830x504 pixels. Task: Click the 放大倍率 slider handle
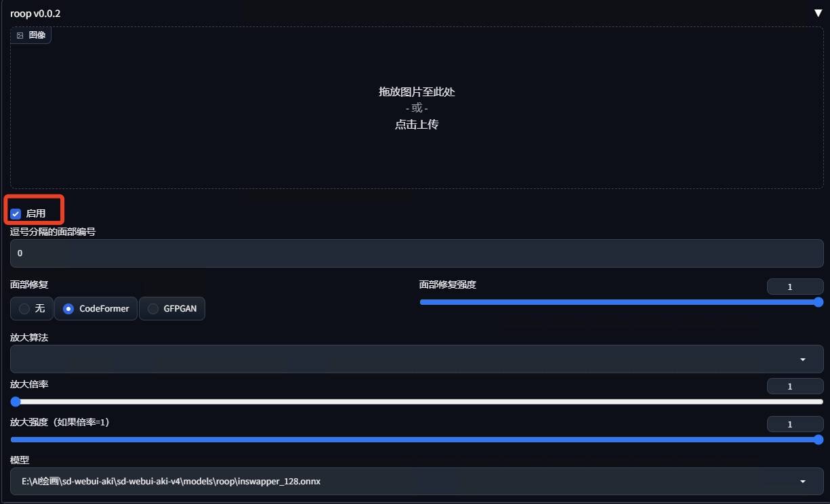click(16, 402)
